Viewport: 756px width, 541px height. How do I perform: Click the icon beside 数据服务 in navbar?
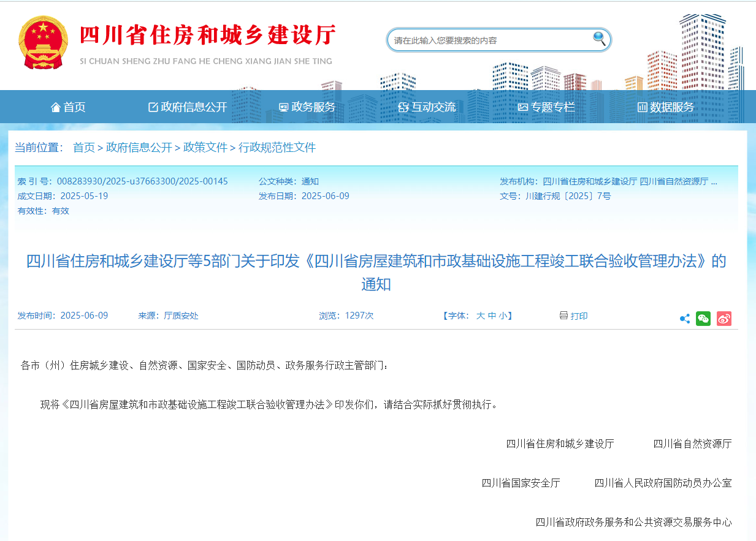coord(642,106)
